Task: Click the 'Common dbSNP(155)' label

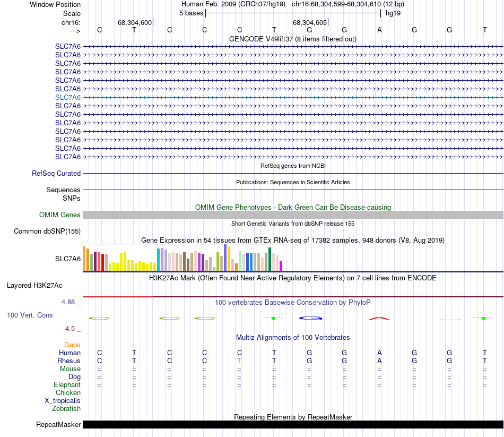Action: [x=47, y=231]
